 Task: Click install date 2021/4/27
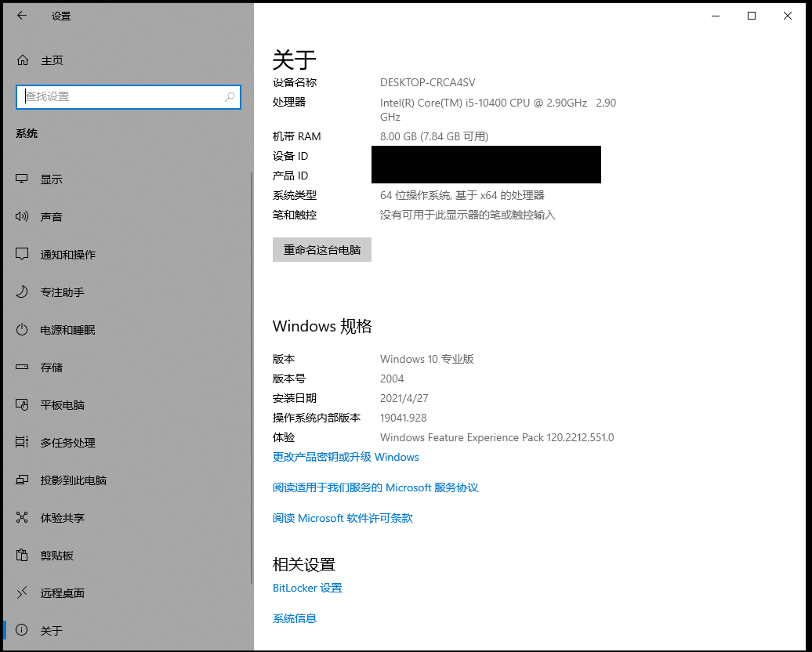[404, 399]
